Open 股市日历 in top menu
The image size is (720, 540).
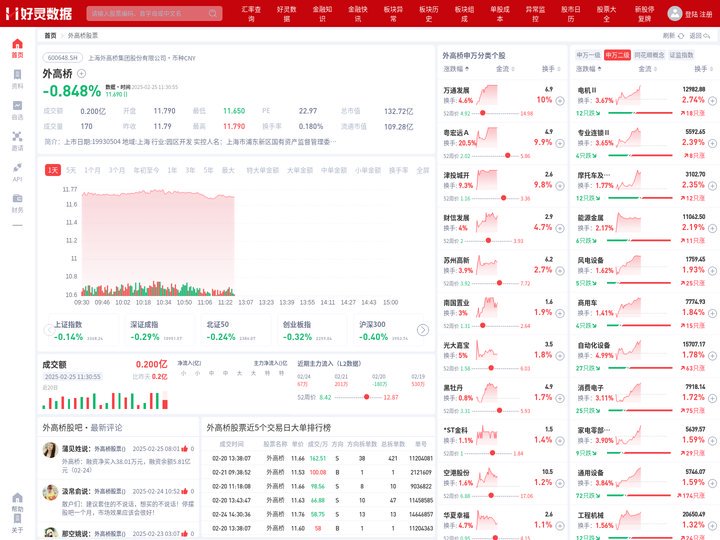click(x=571, y=14)
